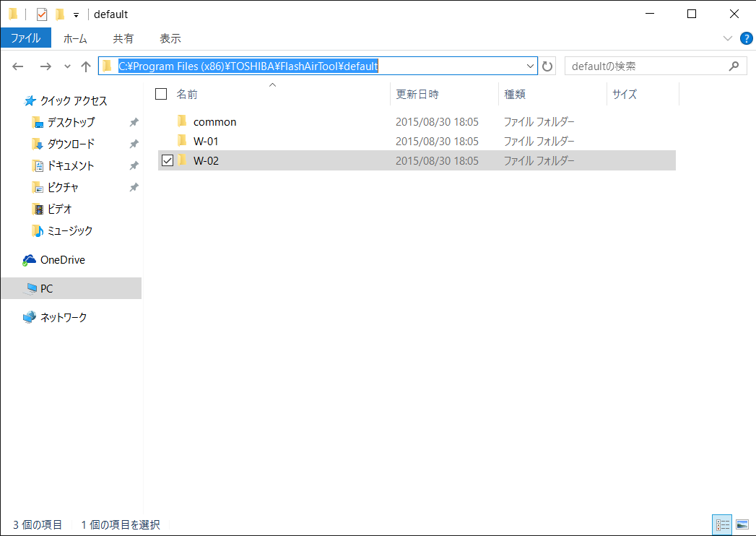Click the ファイル フォルダー type for W-01
Image resolution: width=756 pixels, height=536 pixels.
click(x=539, y=142)
